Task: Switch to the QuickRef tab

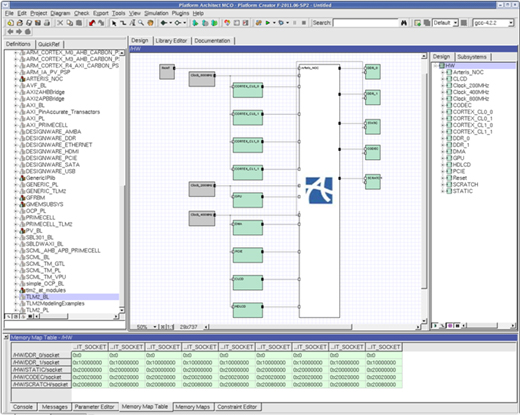Action: tap(49, 44)
